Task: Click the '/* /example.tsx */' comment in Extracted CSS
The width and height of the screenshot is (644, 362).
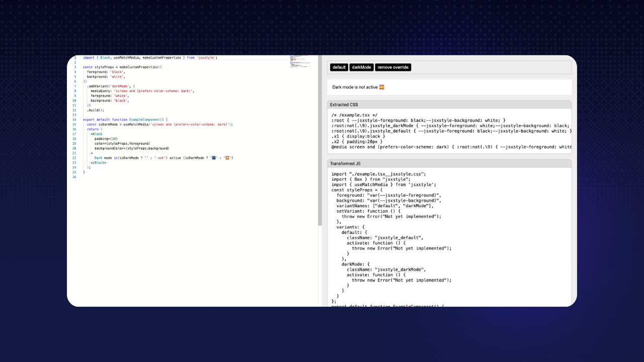Action: click(354, 115)
